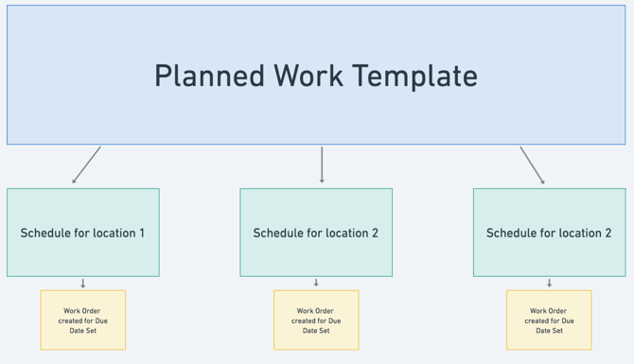Select small down arrow below the far-right schedule box
This screenshot has width=634, height=364.
[x=549, y=283]
